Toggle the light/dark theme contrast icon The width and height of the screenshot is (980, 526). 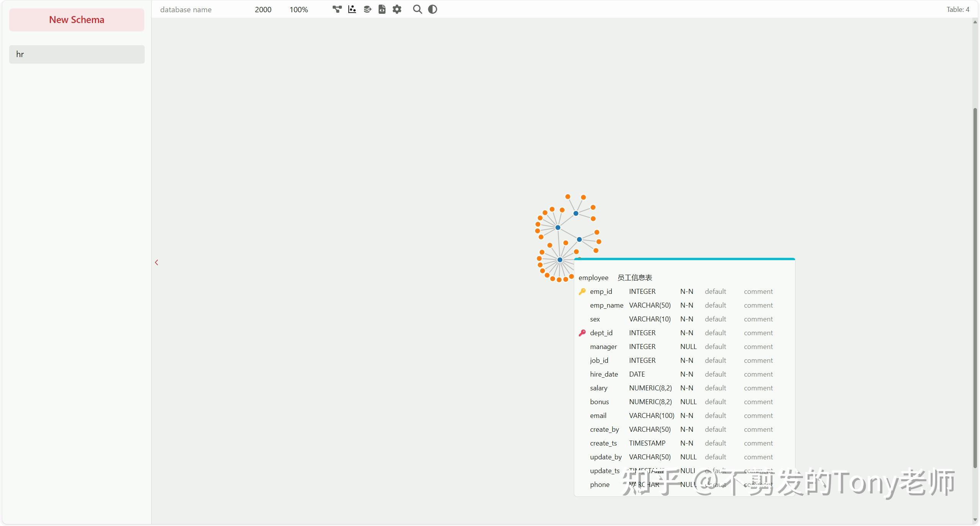pos(433,9)
